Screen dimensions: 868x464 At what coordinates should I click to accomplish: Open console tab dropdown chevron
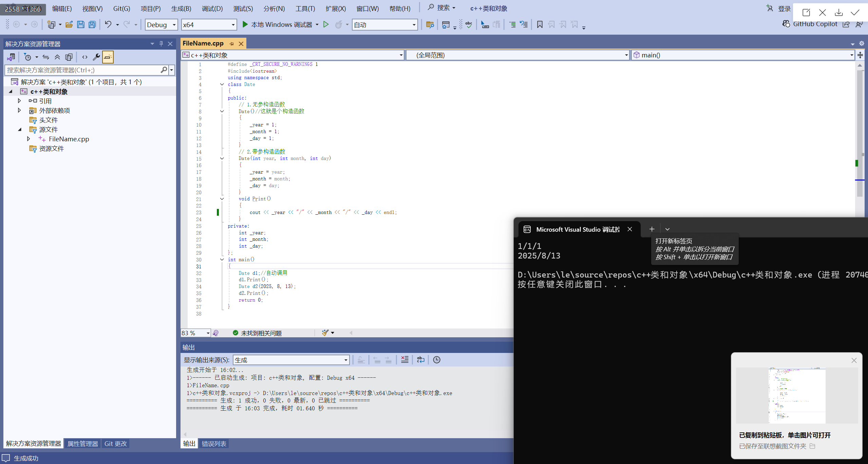[x=667, y=229]
